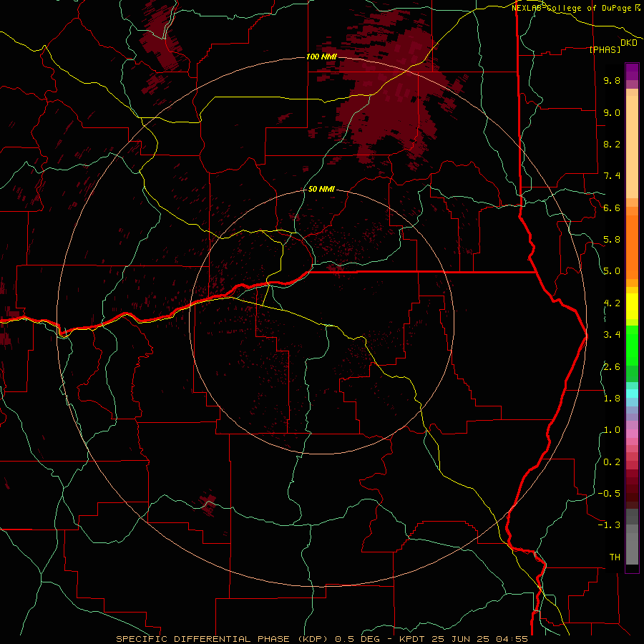
Task: Click the 5.8 value on the color scale
Action: 612,240
